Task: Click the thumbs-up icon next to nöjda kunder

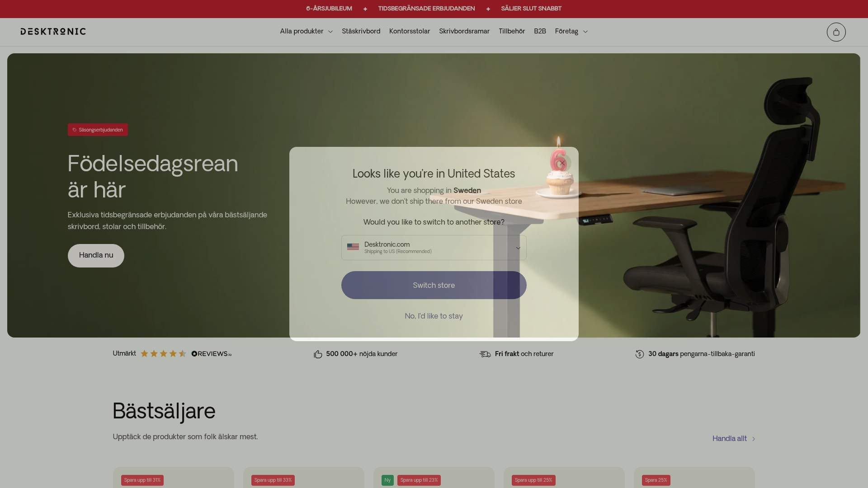Action: click(318, 354)
